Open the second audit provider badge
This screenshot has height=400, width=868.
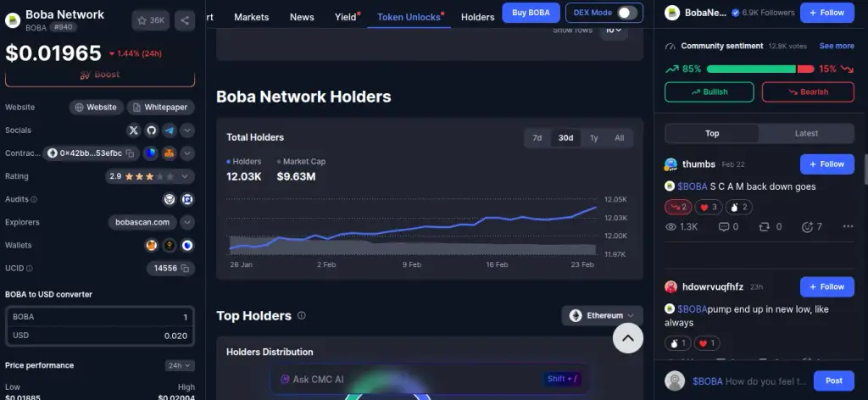[x=187, y=199]
